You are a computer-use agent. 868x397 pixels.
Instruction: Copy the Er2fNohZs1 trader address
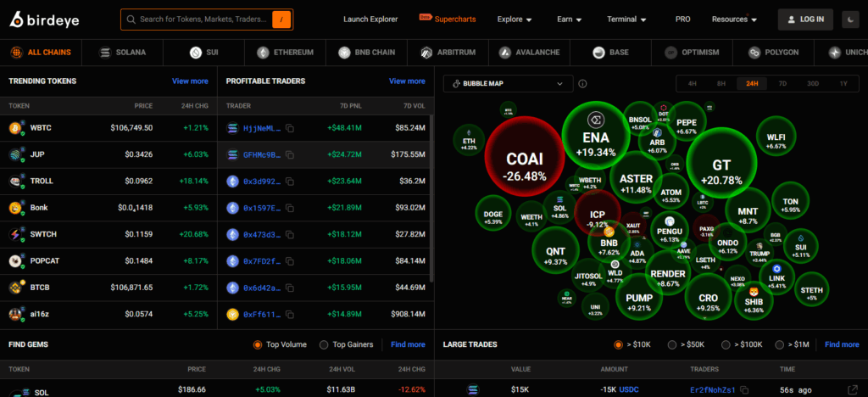pos(742,389)
